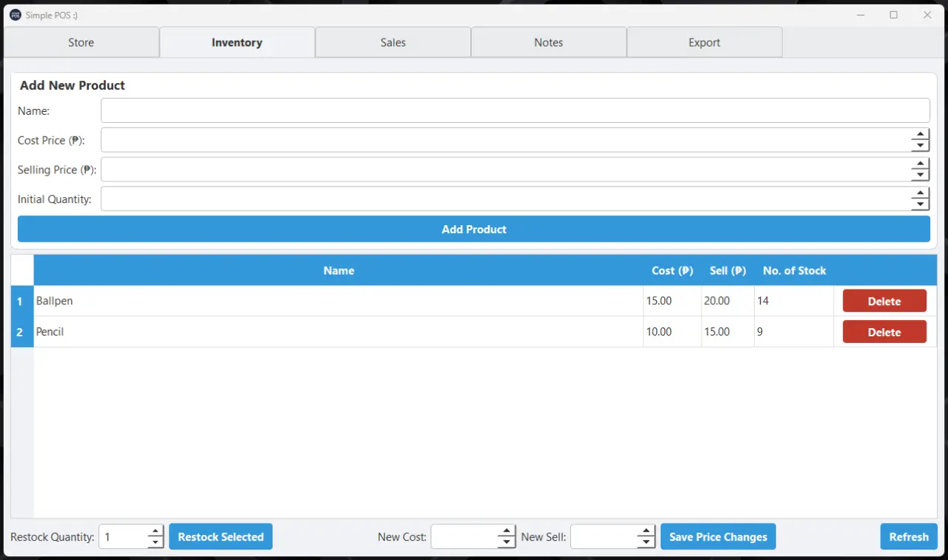Click Ballpen cost cell 15.00
948x560 pixels.
tap(672, 301)
